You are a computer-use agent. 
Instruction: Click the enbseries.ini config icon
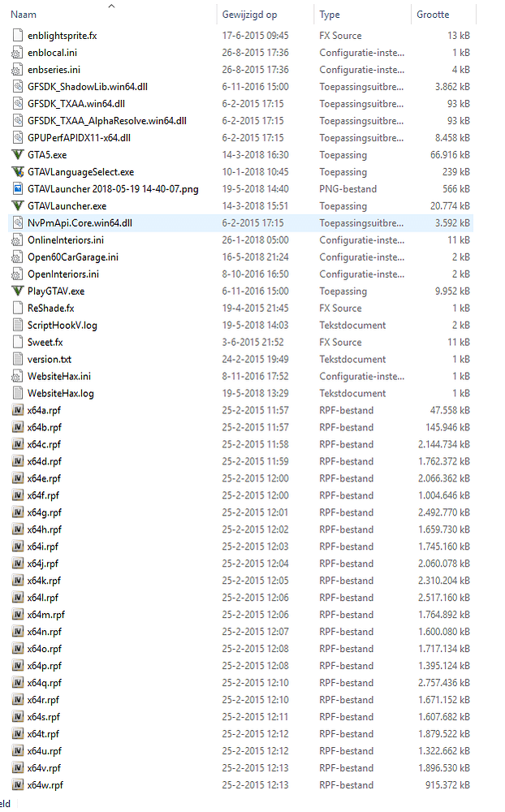click(x=18, y=70)
